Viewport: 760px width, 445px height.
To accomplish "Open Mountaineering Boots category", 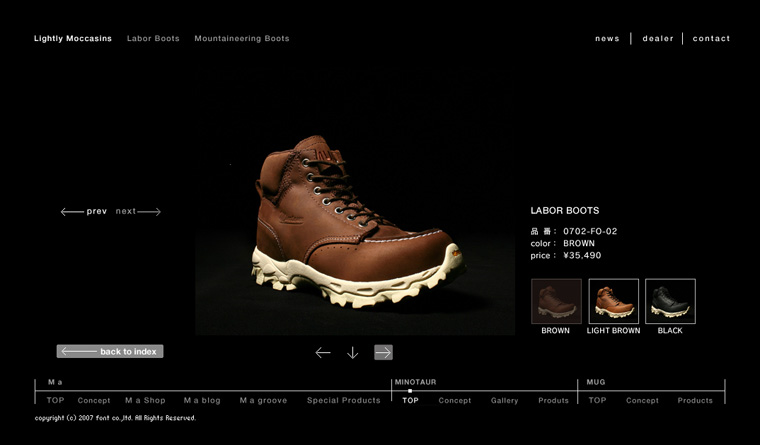I will tap(242, 39).
